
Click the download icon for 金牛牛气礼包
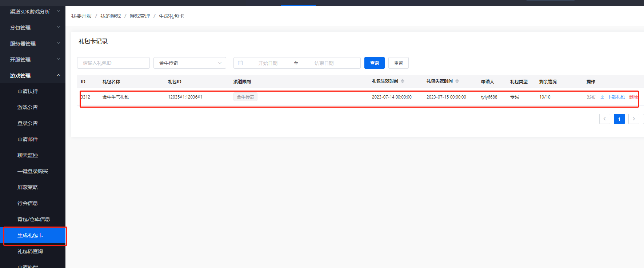coord(602,97)
